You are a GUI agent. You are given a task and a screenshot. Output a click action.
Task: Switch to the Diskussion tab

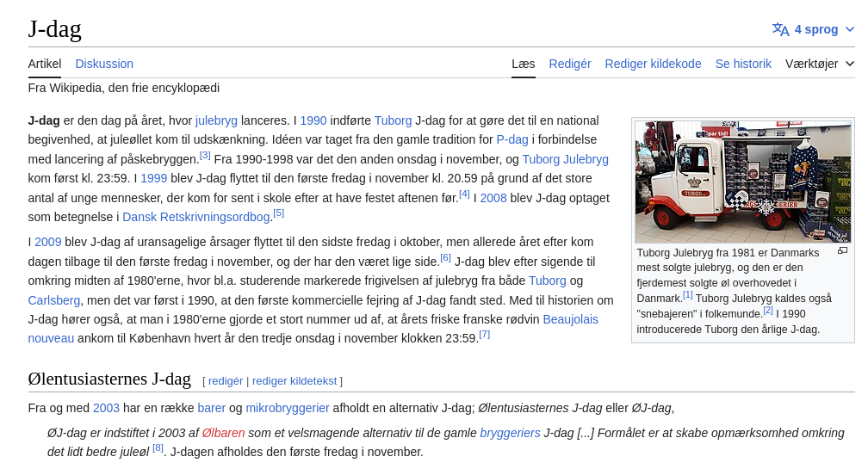104,64
